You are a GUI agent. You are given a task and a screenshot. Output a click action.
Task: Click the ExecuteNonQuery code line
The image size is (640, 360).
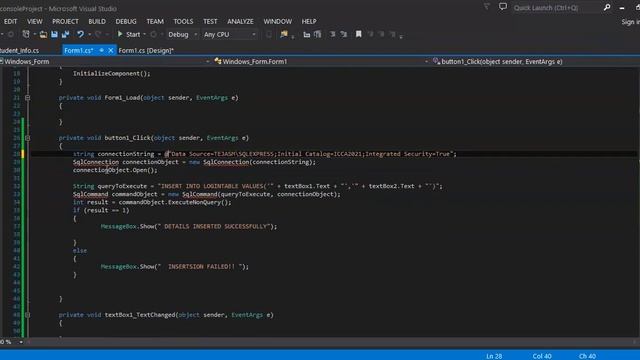(x=152, y=202)
